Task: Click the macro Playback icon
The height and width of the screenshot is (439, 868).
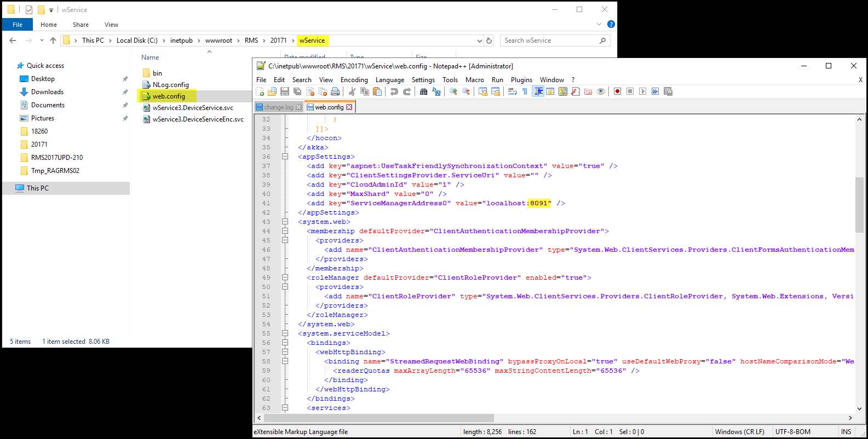Action: pyautogui.click(x=642, y=91)
